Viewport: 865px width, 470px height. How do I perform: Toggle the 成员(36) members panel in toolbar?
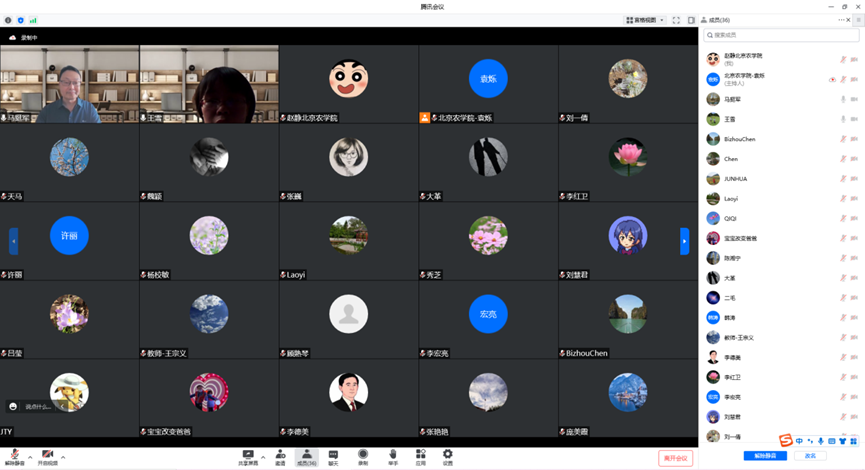tap(306, 456)
